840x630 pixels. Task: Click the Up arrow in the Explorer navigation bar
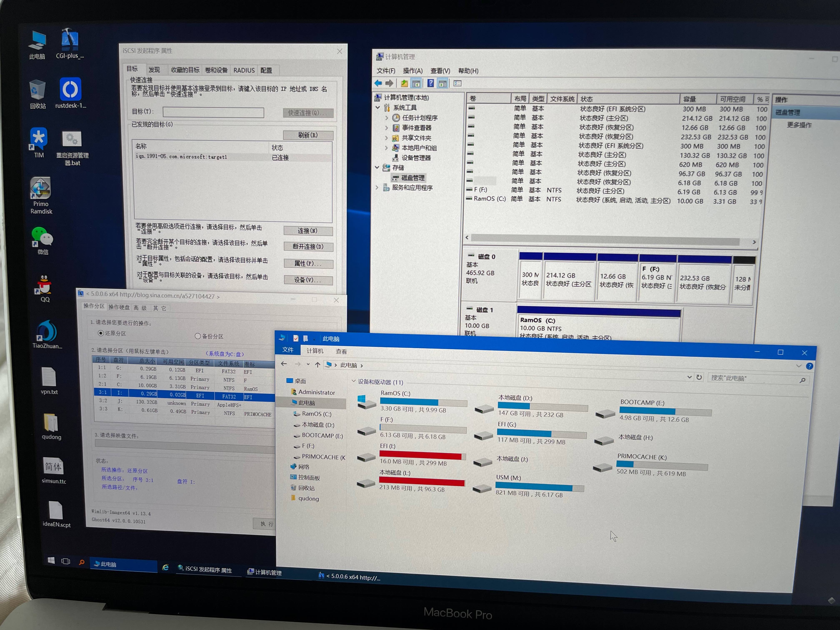[317, 365]
